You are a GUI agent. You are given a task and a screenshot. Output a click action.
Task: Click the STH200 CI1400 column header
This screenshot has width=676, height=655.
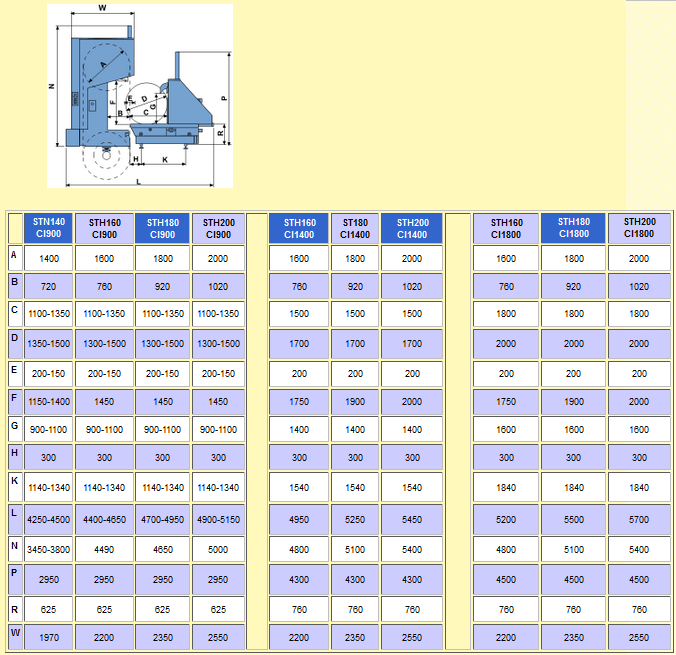(412, 228)
